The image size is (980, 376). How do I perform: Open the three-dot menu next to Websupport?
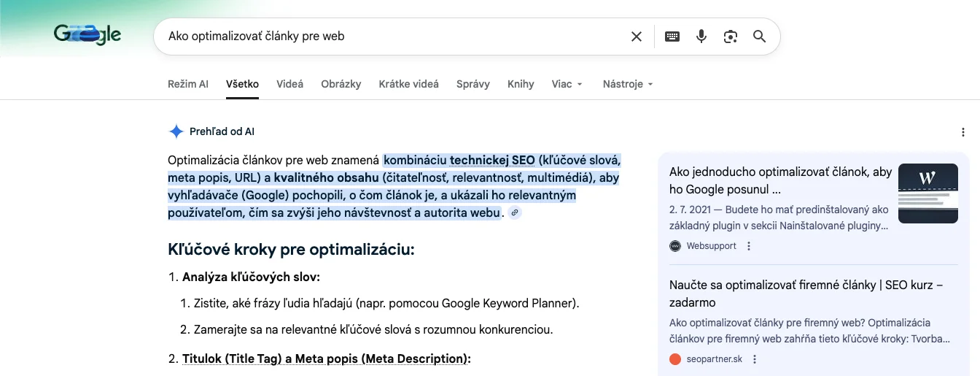click(749, 246)
